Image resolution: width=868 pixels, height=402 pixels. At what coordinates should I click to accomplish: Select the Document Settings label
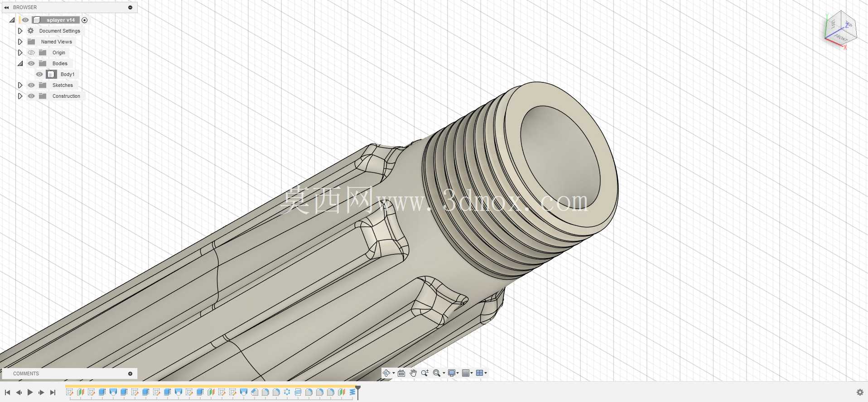coord(60,31)
